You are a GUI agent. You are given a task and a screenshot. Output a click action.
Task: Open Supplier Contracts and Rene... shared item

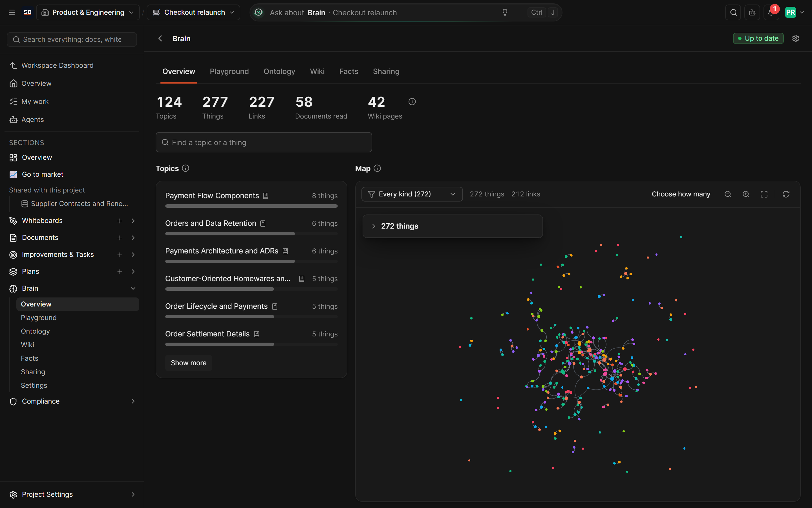74,203
